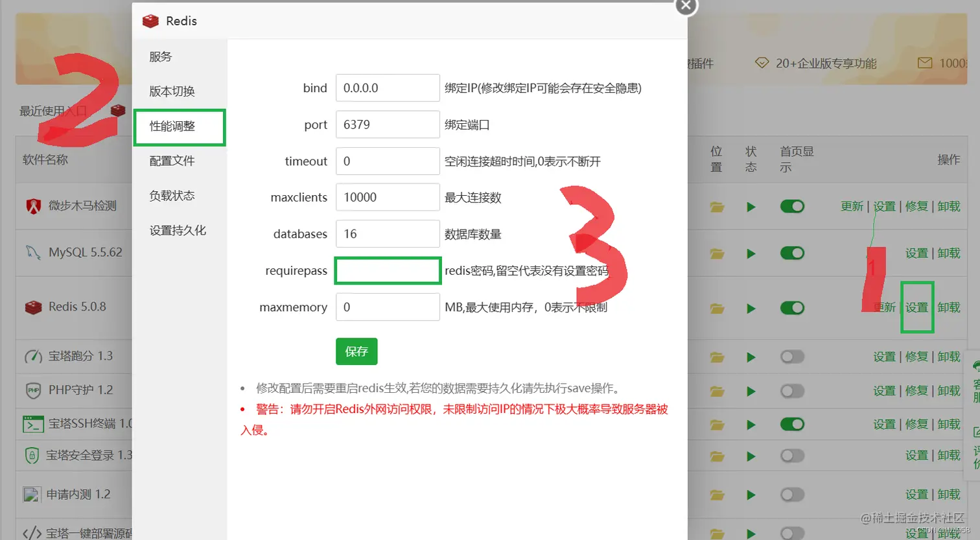Click the Redis 5.0.8 cube icon in list

(33, 307)
